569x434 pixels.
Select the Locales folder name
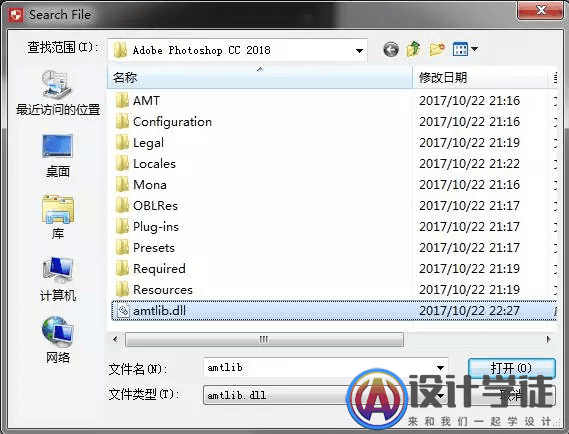point(154,164)
